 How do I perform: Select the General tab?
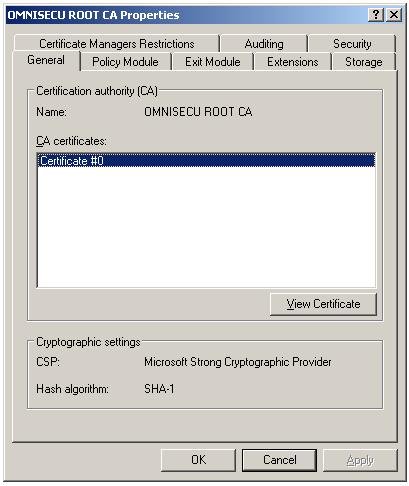point(46,60)
